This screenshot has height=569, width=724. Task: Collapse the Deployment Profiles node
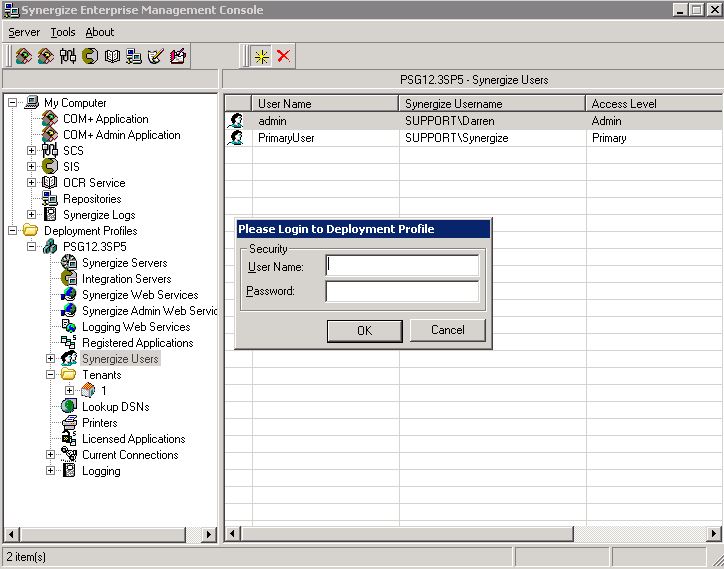(12, 230)
